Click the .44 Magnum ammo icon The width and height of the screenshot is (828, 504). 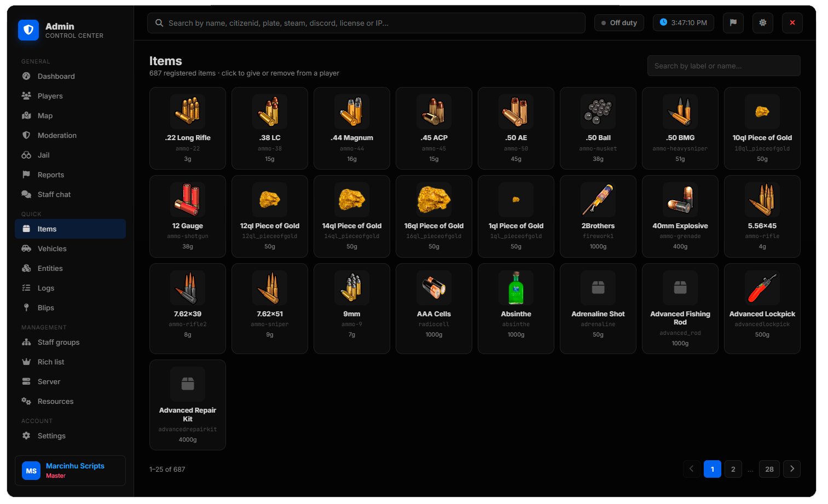352,111
